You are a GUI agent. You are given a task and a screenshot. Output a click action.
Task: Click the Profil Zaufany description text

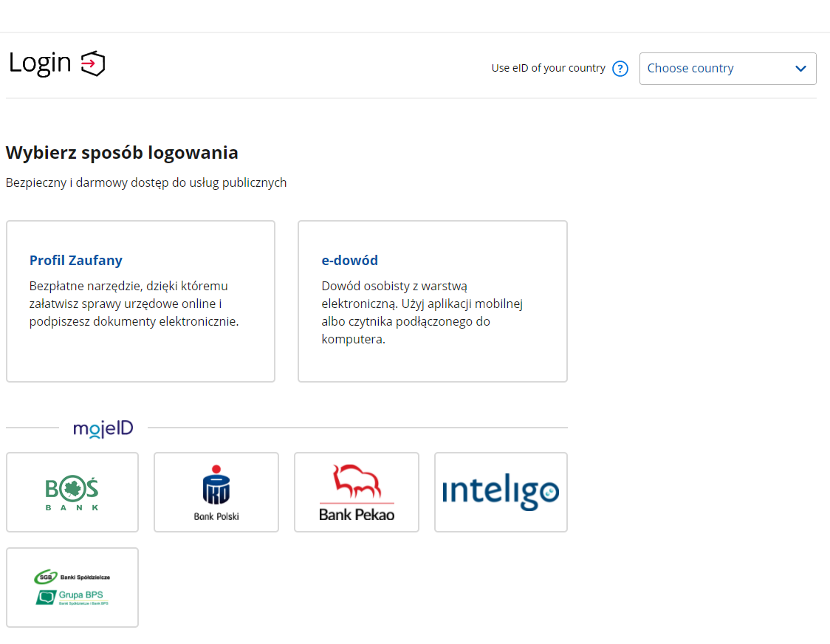pyautogui.click(x=134, y=304)
